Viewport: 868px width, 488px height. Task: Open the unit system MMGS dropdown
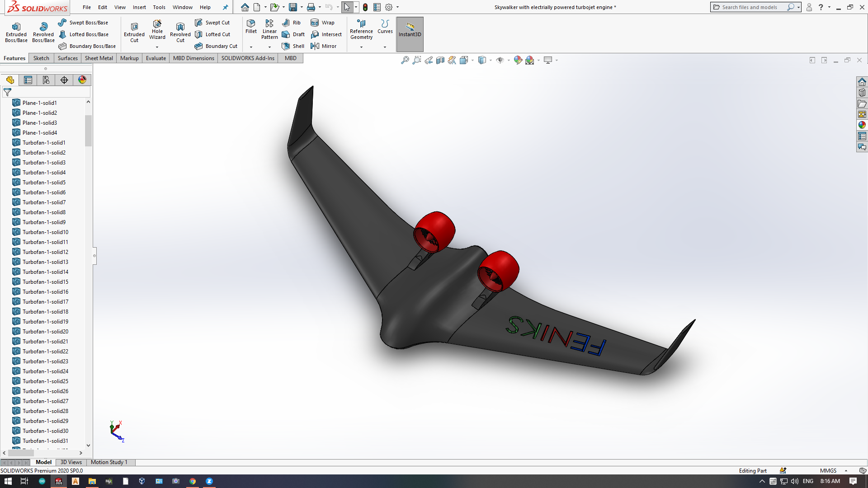click(834, 470)
